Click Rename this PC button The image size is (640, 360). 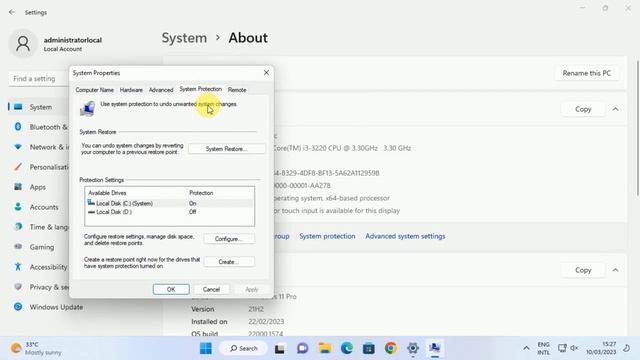tap(587, 73)
